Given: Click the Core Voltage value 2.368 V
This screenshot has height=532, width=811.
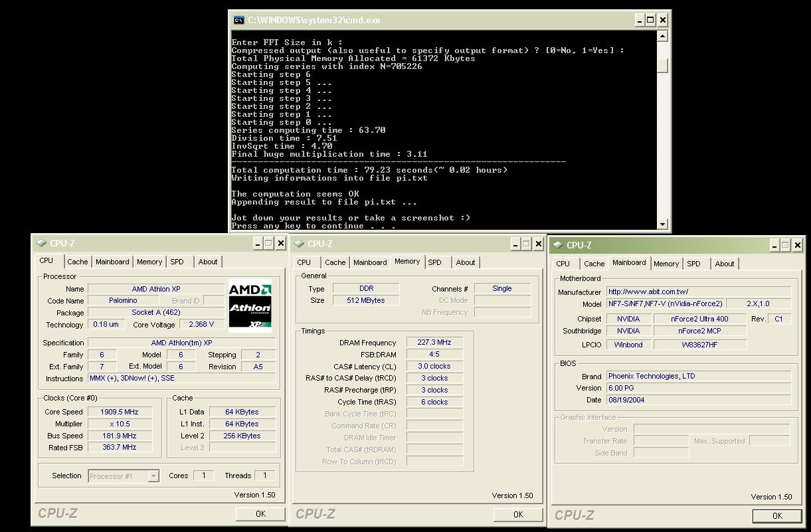Looking at the screenshot, I should click(202, 325).
